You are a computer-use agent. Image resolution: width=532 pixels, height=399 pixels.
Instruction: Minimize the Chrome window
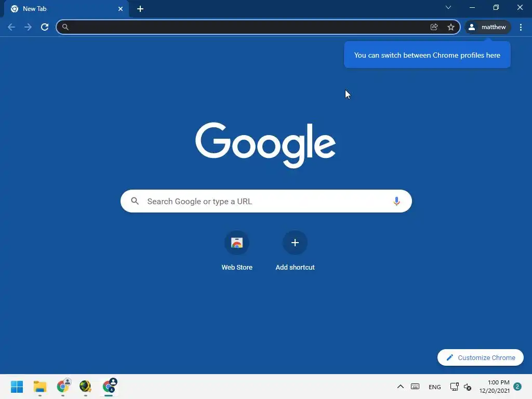[x=472, y=7]
